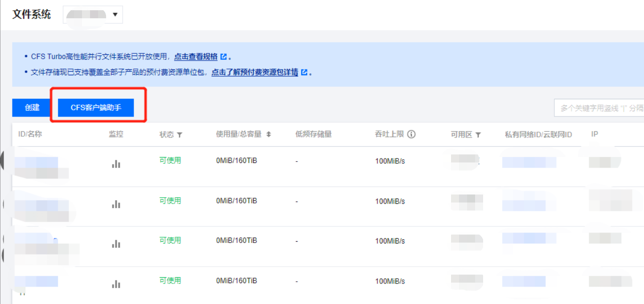Open monitoring chart icon in third row
The image size is (644, 304).
click(x=116, y=243)
